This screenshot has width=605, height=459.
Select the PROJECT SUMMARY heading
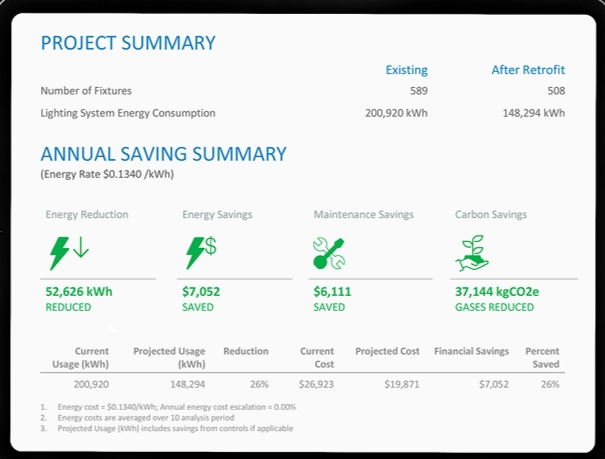pyautogui.click(x=128, y=43)
